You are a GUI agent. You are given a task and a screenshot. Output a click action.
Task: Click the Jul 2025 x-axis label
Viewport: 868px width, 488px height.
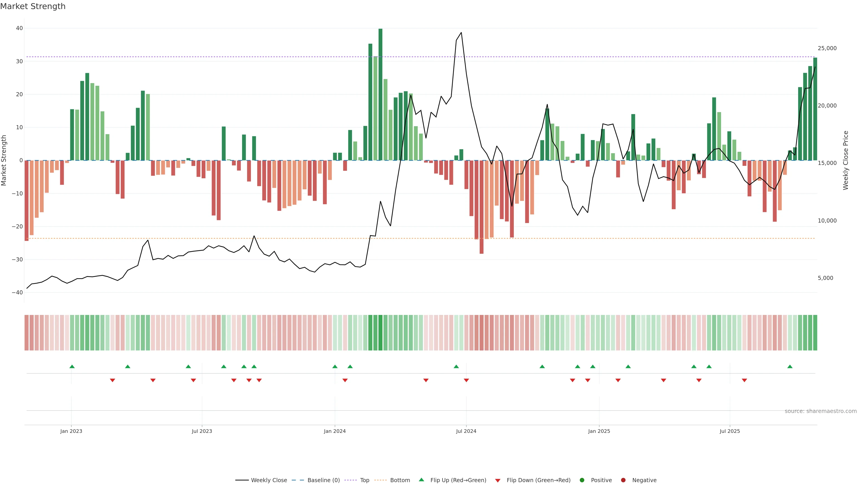(x=729, y=431)
